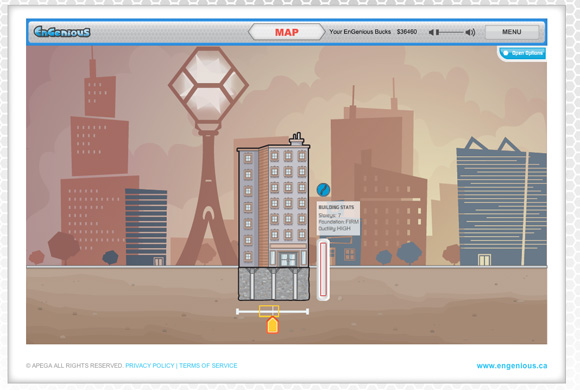Toggle the Open Options switch
580x390 pixels.
click(x=523, y=53)
